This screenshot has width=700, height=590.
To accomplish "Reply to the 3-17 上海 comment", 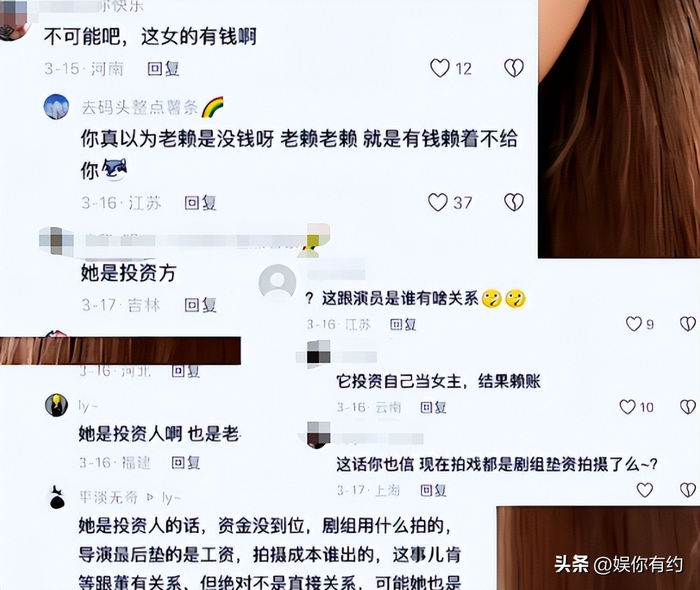I will pos(434,490).
